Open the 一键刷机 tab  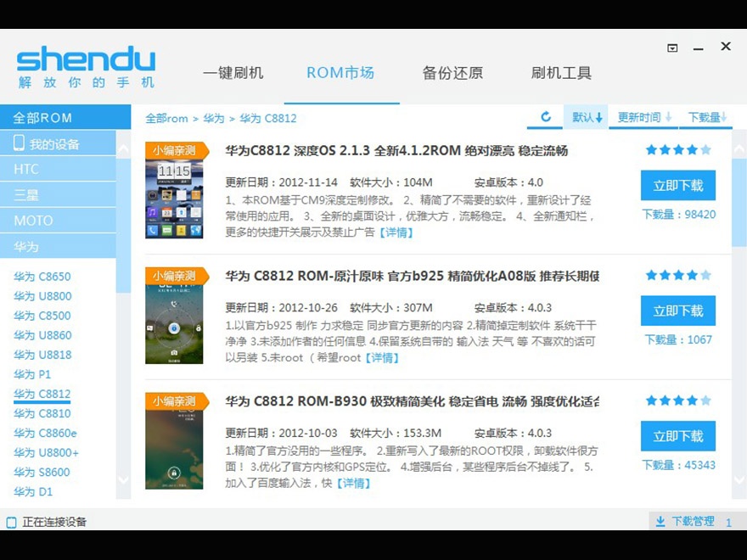click(233, 73)
